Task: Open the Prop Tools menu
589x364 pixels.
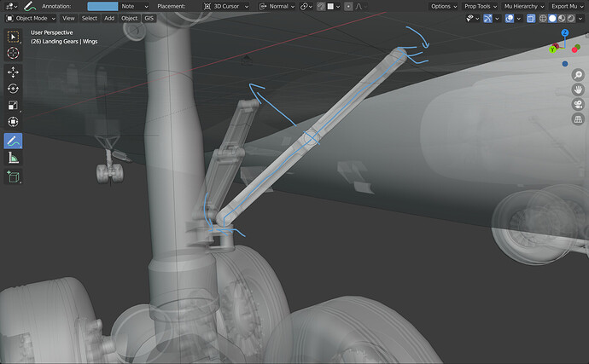Action: (481, 6)
